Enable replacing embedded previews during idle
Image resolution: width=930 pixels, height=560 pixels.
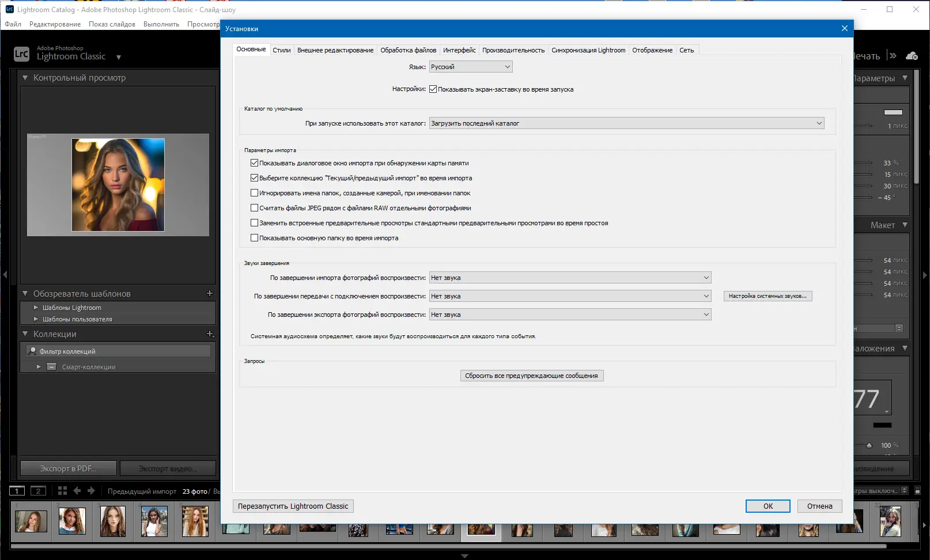pyautogui.click(x=254, y=223)
